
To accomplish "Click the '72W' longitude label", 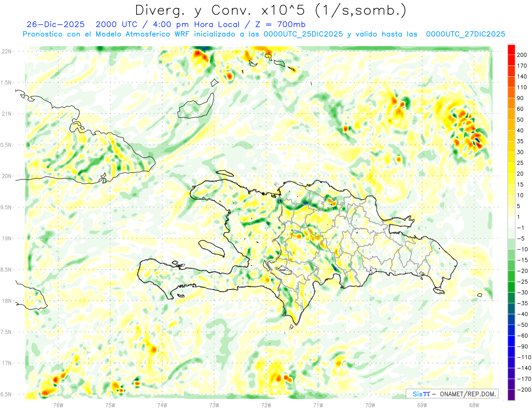I will pos(266,405).
